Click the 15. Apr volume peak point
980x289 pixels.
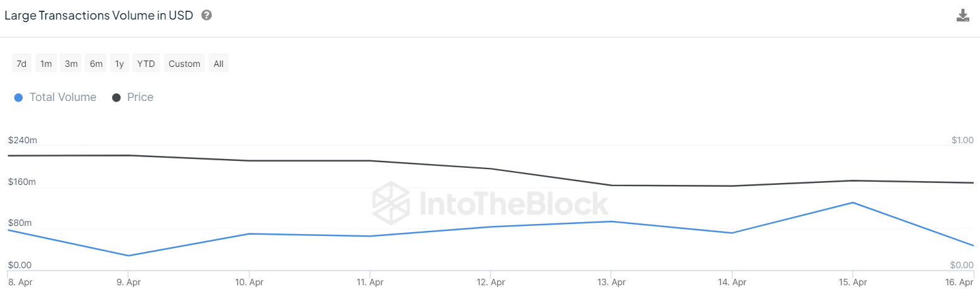(x=853, y=203)
